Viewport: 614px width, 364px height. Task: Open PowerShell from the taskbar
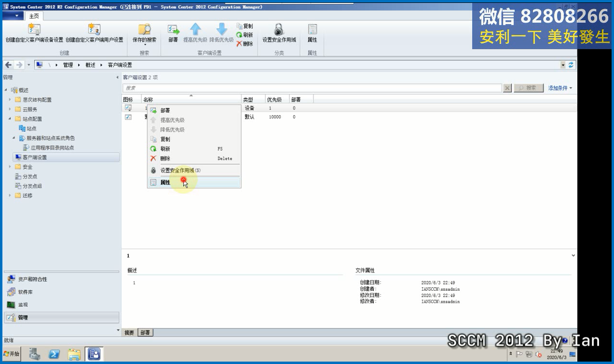(x=54, y=354)
